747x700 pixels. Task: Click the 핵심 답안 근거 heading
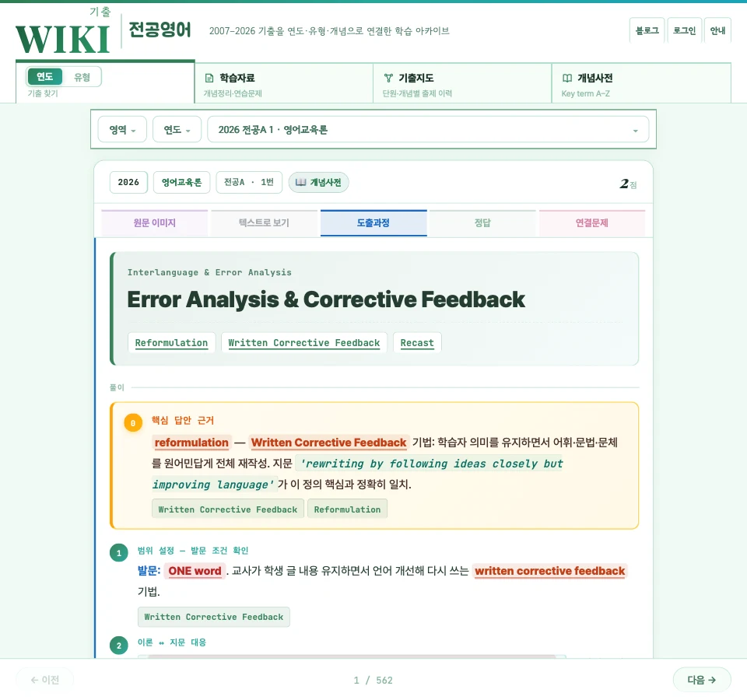(183, 421)
